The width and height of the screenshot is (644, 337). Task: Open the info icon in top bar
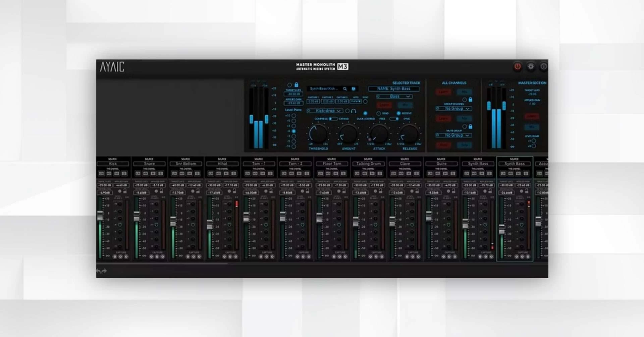[x=543, y=66]
